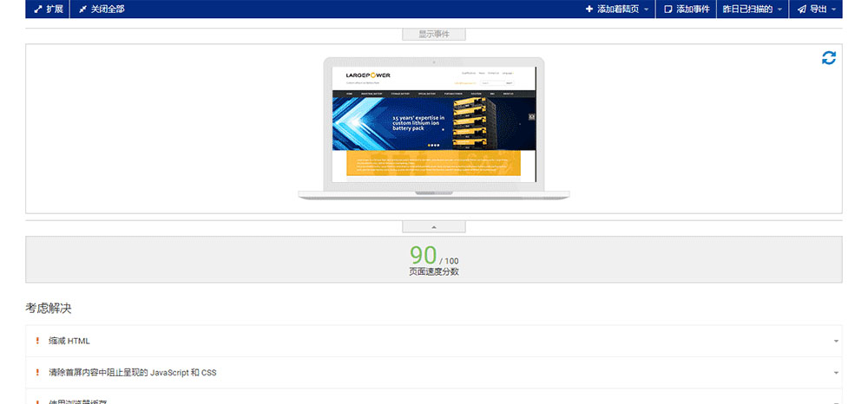
Task: Expand the 缩减 HTML row chevron
Action: click(x=836, y=342)
